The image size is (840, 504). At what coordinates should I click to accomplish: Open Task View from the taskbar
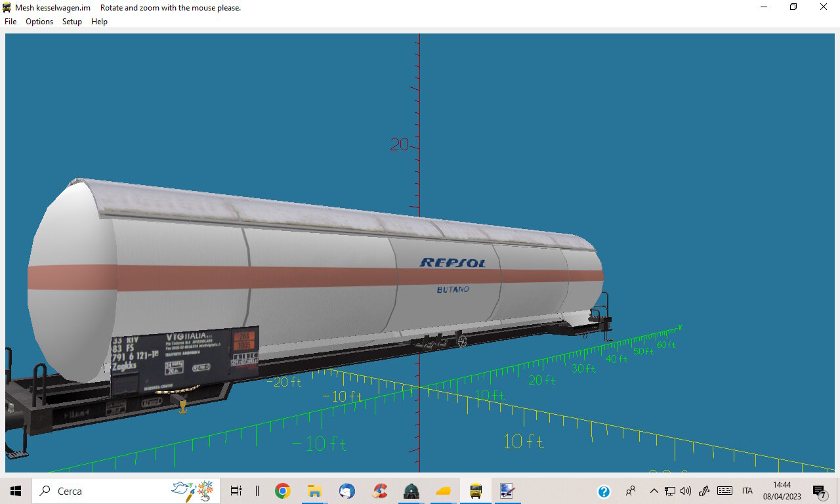click(x=236, y=491)
